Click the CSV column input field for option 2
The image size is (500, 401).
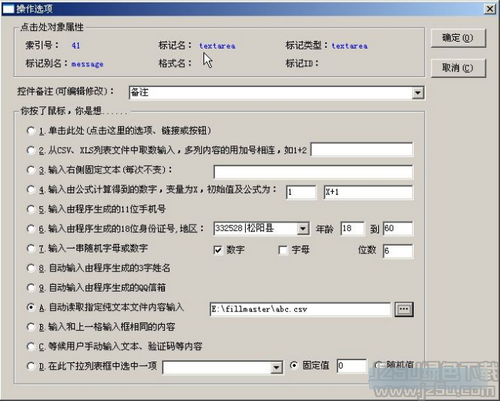pos(362,150)
